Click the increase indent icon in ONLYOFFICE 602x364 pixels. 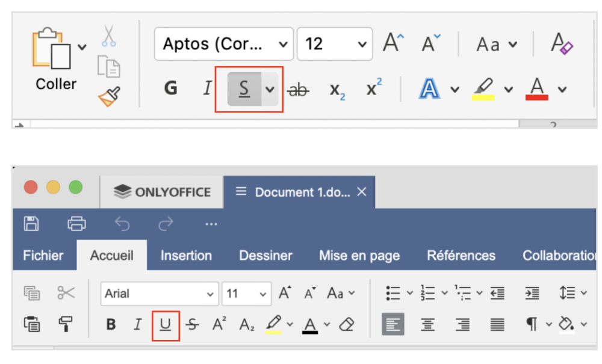coord(532,294)
